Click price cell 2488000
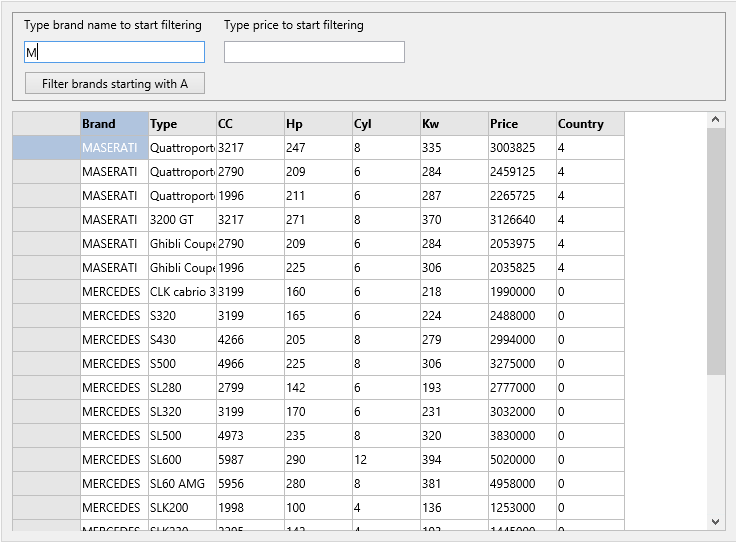This screenshot has width=736, height=542. pyautogui.click(x=523, y=316)
